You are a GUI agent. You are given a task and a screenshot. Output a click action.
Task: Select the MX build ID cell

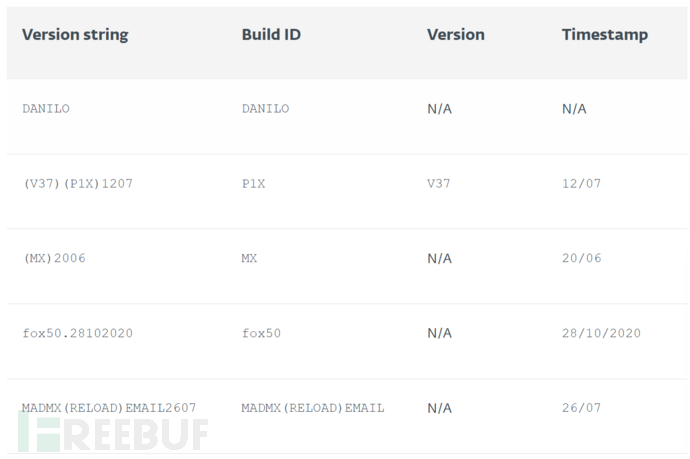[249, 258]
